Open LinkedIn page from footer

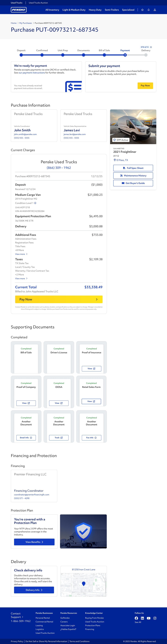142,618
